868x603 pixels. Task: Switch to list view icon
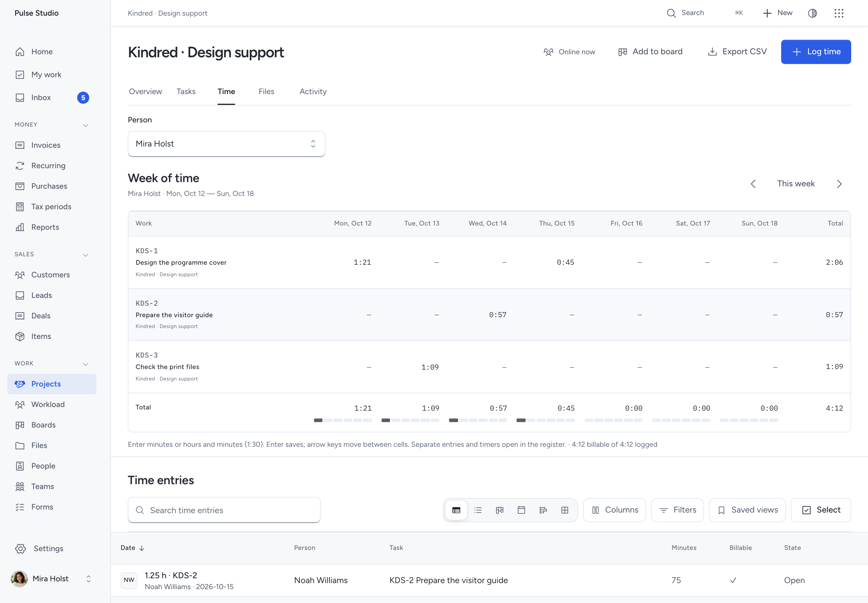[x=478, y=510]
